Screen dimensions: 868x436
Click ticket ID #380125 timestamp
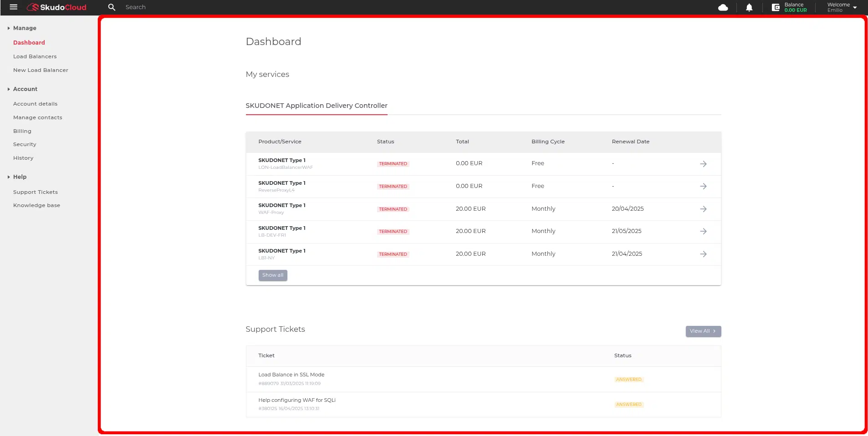289,409
